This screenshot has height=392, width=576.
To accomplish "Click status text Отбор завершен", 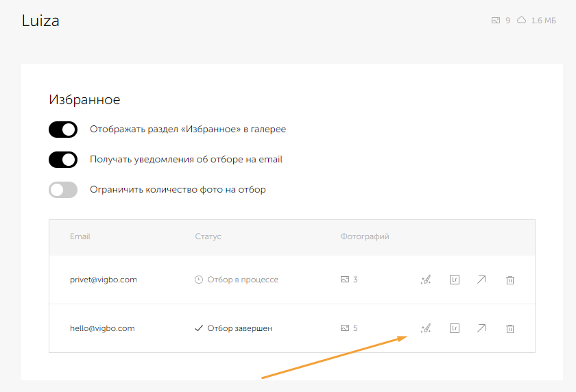I will [x=239, y=328].
